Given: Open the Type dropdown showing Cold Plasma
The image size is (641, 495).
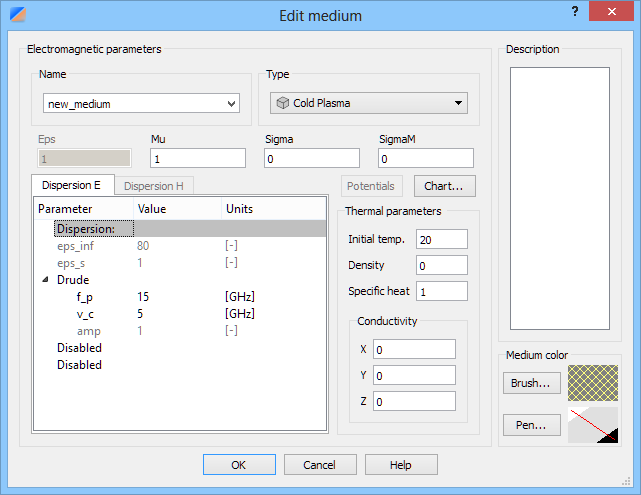Looking at the screenshot, I should click(x=369, y=103).
